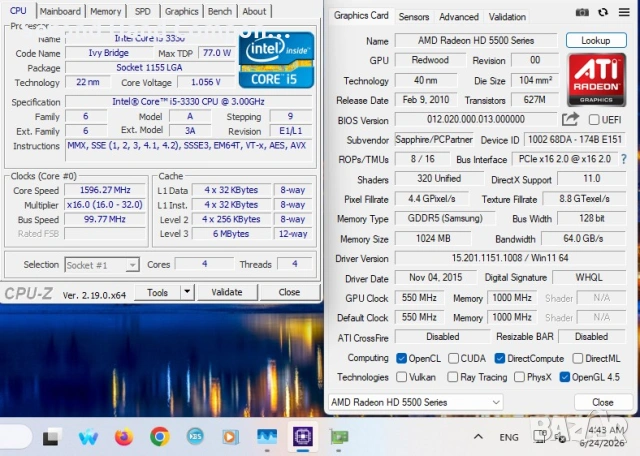Open the media player taskbar icon
640x456 pixels.
tap(231, 437)
